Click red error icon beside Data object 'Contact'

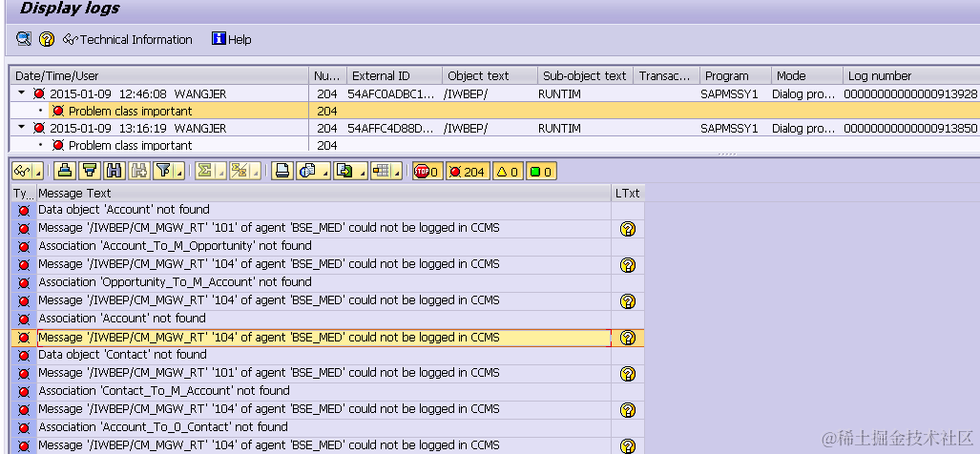[x=24, y=356]
